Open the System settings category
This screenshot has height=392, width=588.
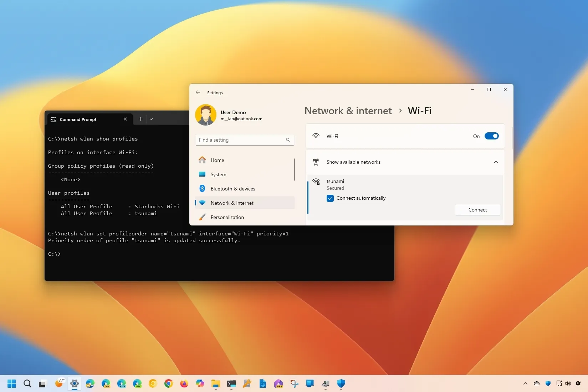pyautogui.click(x=218, y=174)
